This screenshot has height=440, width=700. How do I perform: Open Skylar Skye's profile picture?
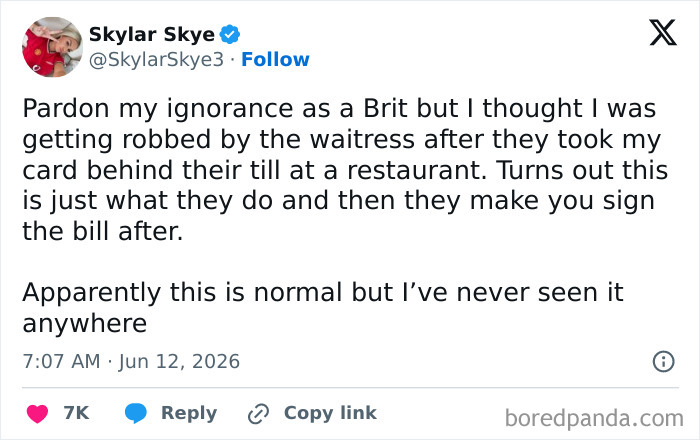tap(52, 47)
